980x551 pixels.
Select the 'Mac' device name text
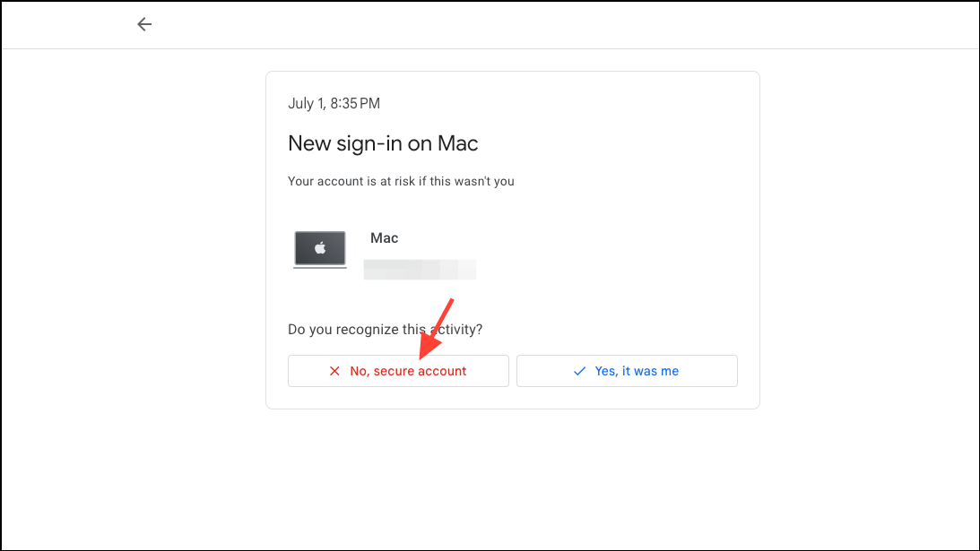tap(384, 238)
